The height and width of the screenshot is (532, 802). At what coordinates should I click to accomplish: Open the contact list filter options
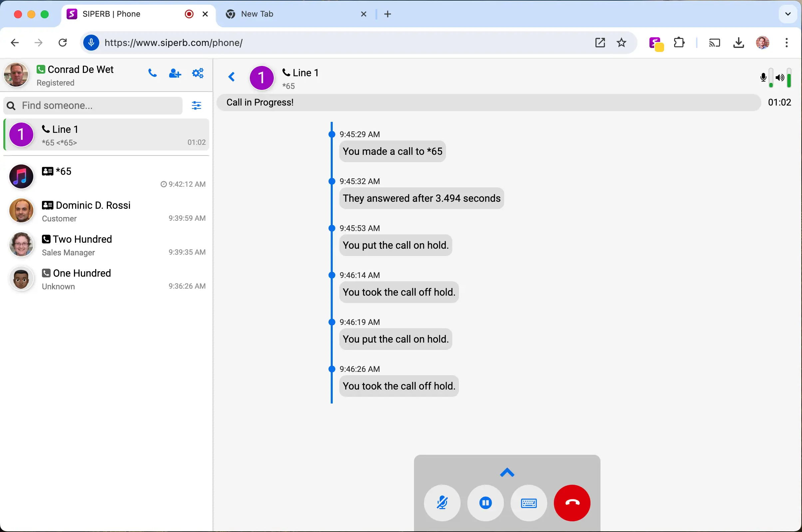[x=197, y=106]
